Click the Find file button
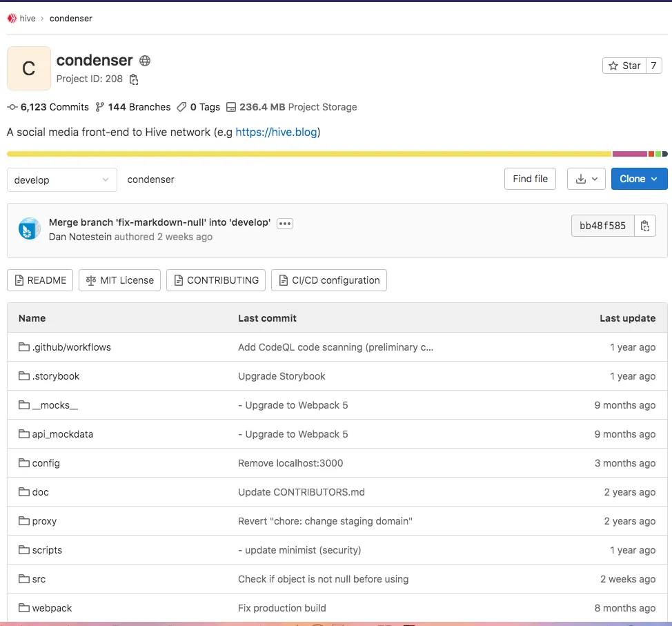The width and height of the screenshot is (672, 626). (x=530, y=179)
